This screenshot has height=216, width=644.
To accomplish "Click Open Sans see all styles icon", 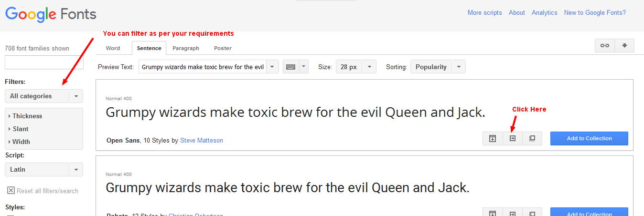I will 493,138.
